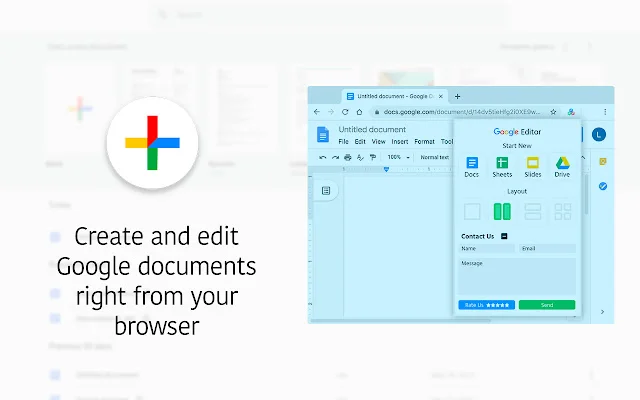Open the Tasks side panel icon
Viewport: 640px width, 400px height.
click(x=602, y=186)
